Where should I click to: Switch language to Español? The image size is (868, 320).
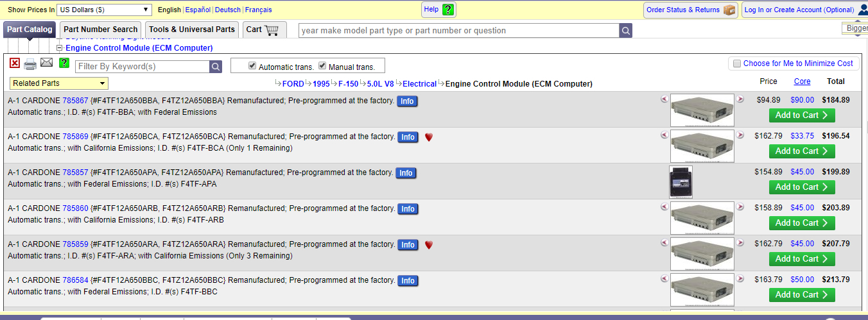[x=198, y=10]
